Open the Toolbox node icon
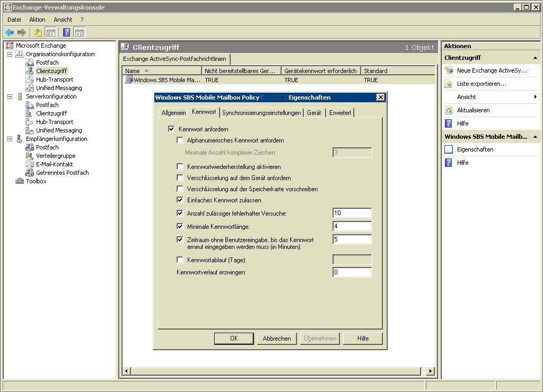 (20, 181)
